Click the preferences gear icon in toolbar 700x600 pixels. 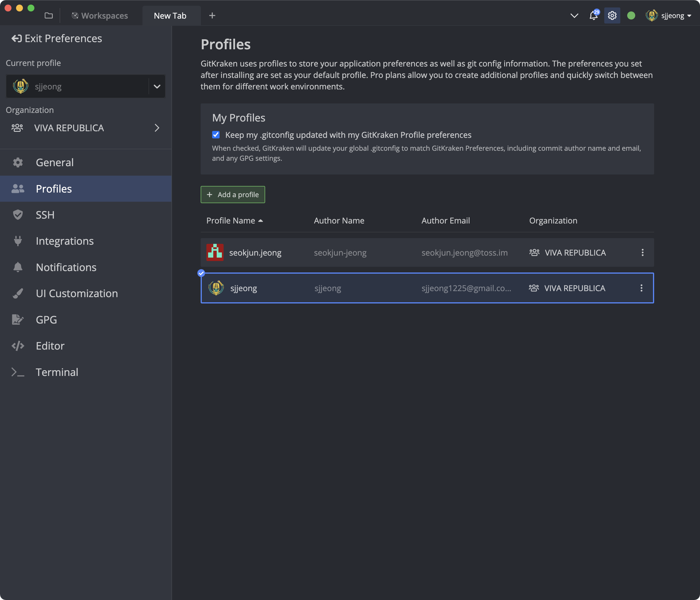click(x=612, y=15)
